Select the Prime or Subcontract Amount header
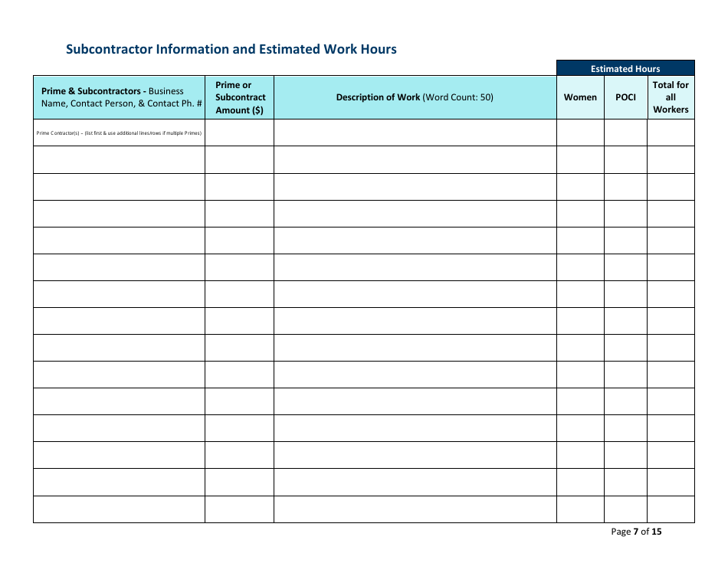The width and height of the screenshot is (728, 563). pos(239,97)
